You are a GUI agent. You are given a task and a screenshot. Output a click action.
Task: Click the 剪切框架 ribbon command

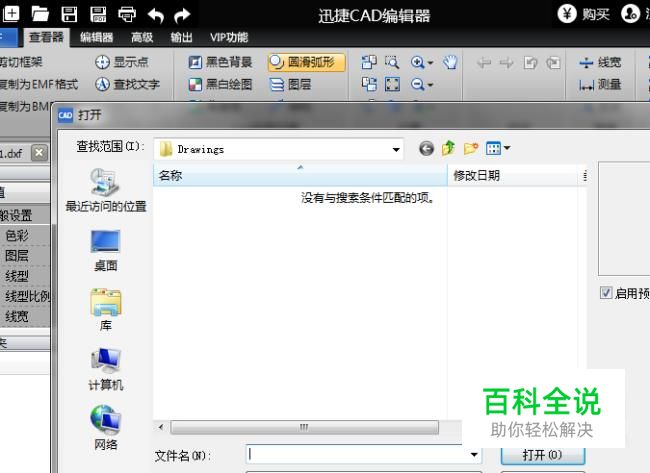pos(21,62)
